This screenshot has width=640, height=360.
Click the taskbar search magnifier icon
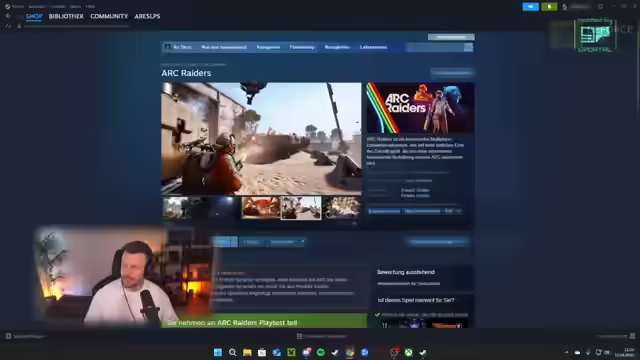pos(233,352)
